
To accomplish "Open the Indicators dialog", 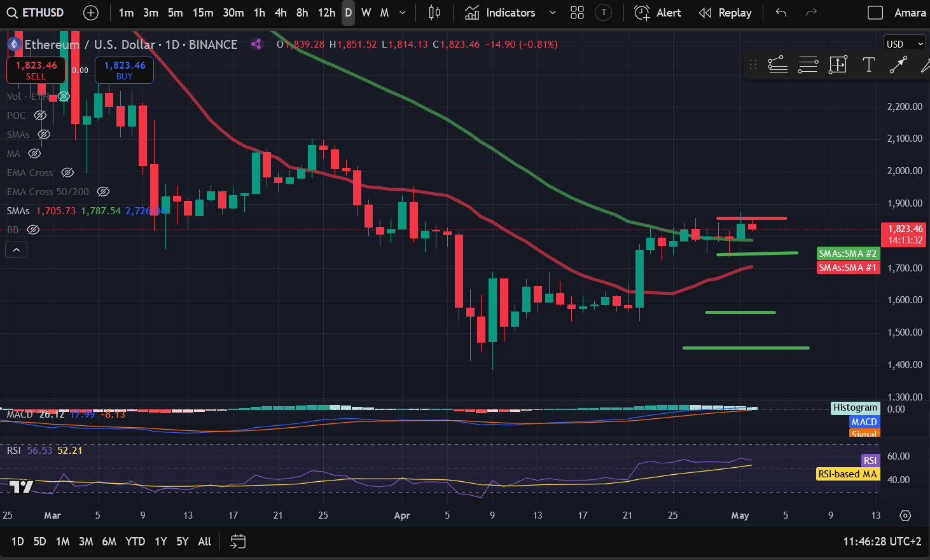I will (500, 13).
